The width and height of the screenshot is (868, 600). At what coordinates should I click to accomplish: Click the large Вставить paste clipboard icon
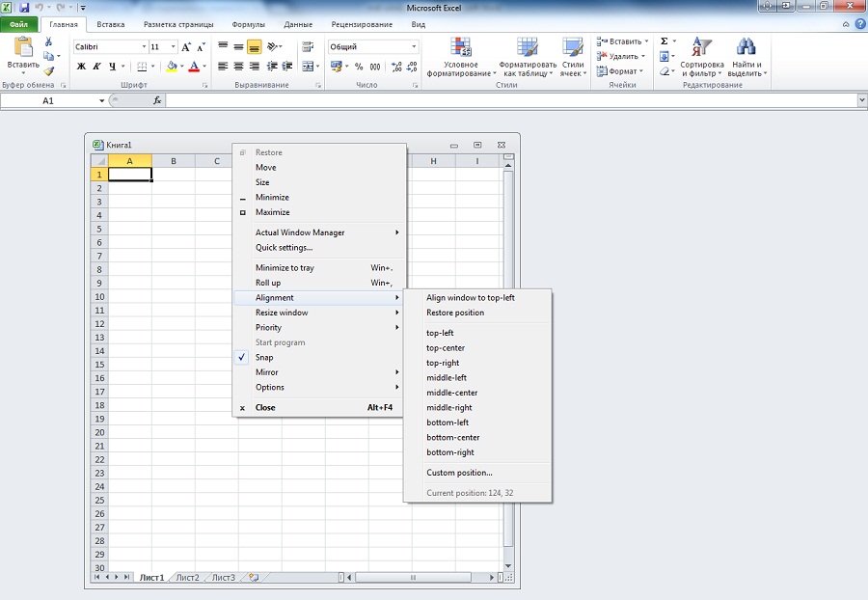point(23,47)
